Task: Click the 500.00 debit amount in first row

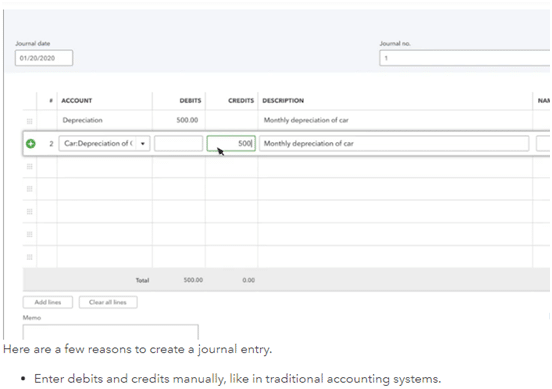Action: 187,120
